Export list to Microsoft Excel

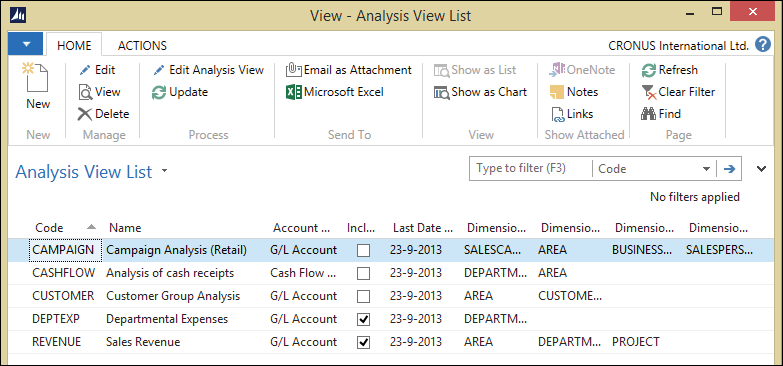[335, 92]
